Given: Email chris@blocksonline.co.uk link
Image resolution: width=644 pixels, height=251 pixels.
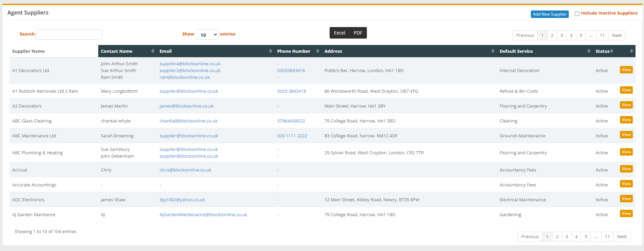Looking at the screenshot, I should pyautogui.click(x=185, y=170).
